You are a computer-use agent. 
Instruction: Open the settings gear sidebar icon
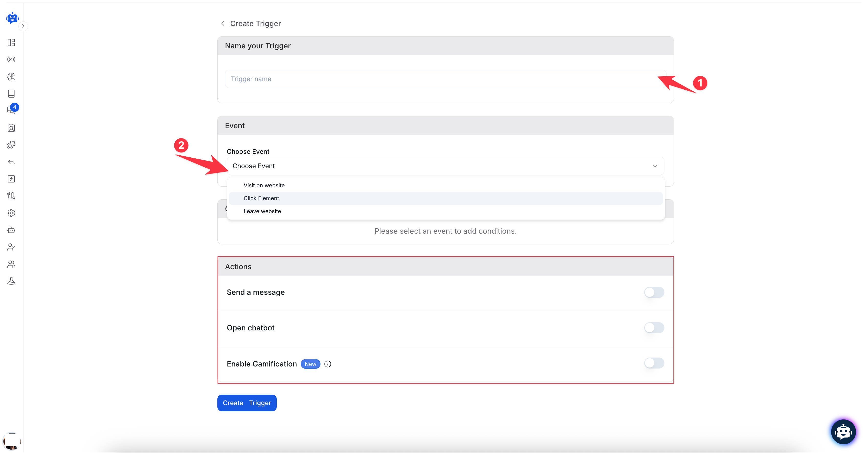pyautogui.click(x=11, y=213)
